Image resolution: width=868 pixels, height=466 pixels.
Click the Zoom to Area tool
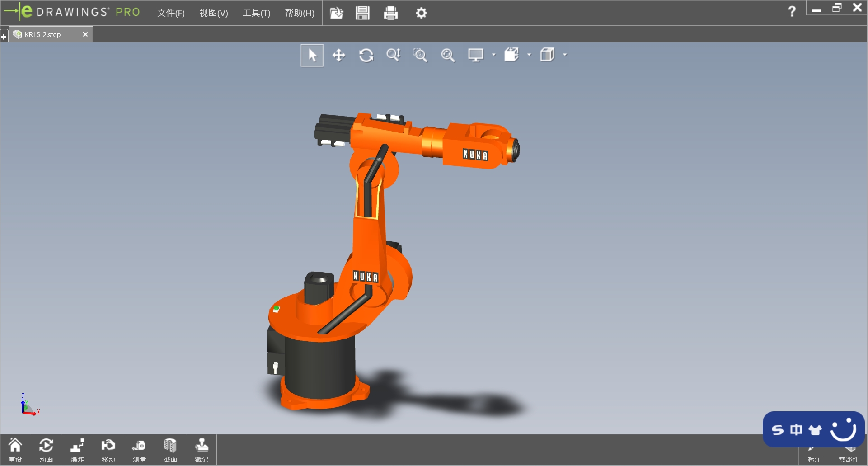[x=420, y=55]
